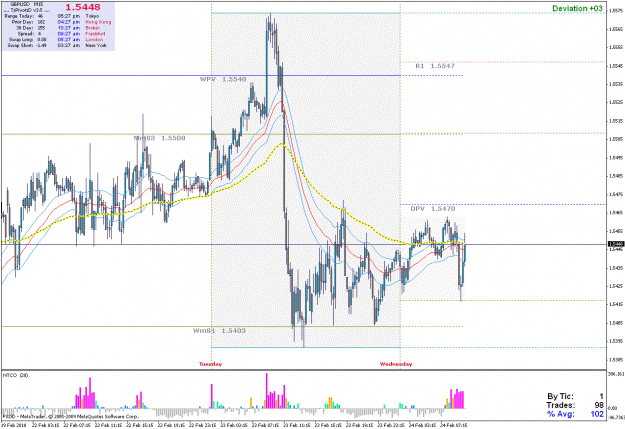Click the Hong Kong session label
Image resolution: width=625 pixels, height=429 pixels.
tap(98, 22)
